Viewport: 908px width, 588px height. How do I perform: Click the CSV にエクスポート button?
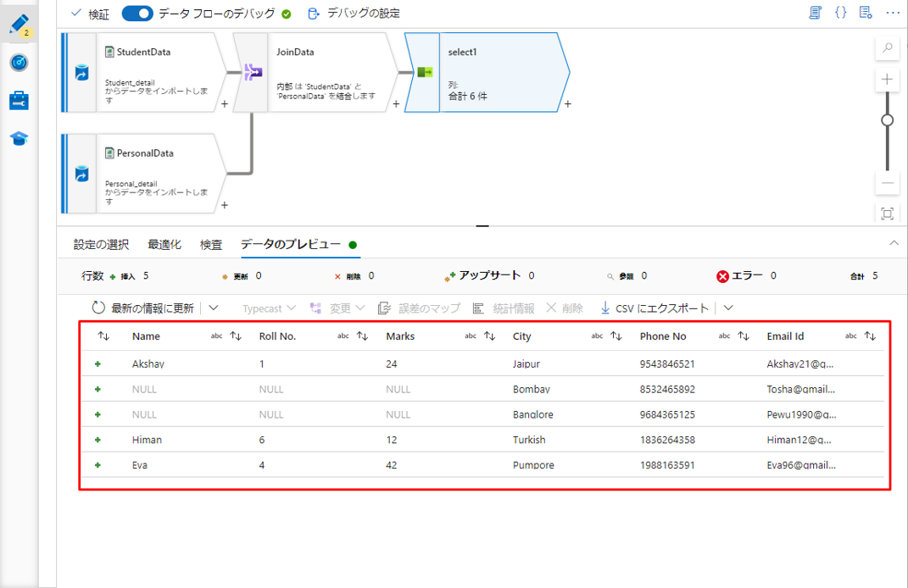[x=655, y=308]
